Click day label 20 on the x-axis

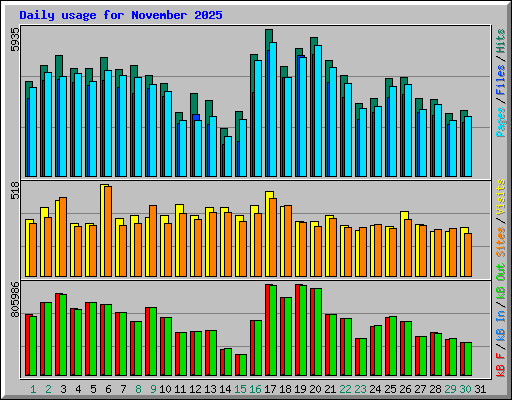click(x=315, y=389)
